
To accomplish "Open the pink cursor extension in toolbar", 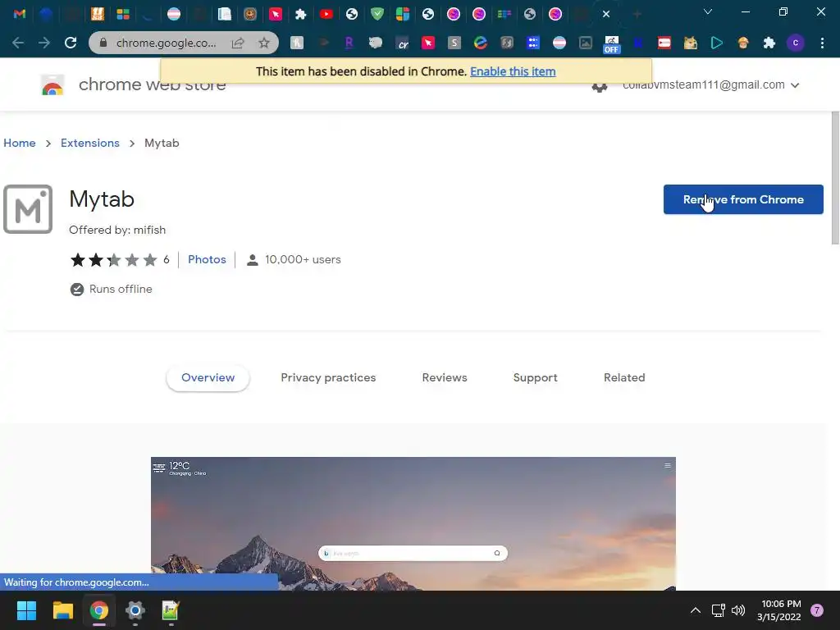I will click(x=428, y=43).
